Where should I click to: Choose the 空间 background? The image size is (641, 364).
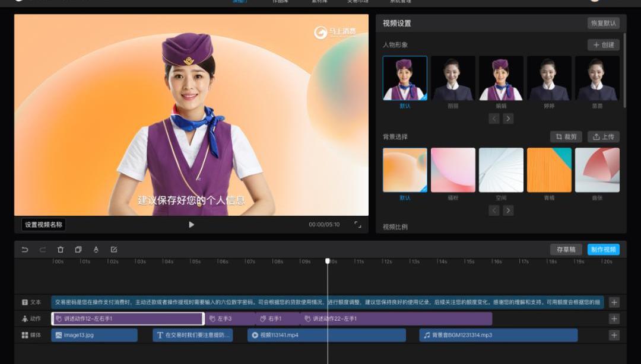pyautogui.click(x=501, y=170)
